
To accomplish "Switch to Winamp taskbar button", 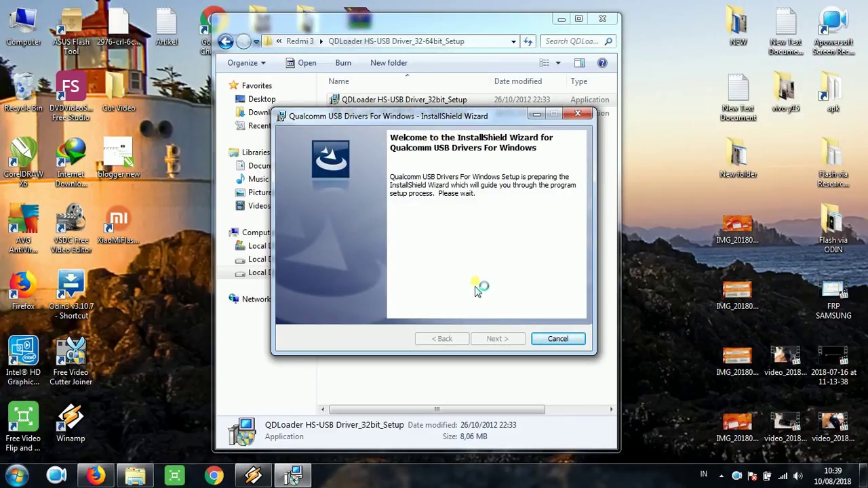I will point(253,476).
